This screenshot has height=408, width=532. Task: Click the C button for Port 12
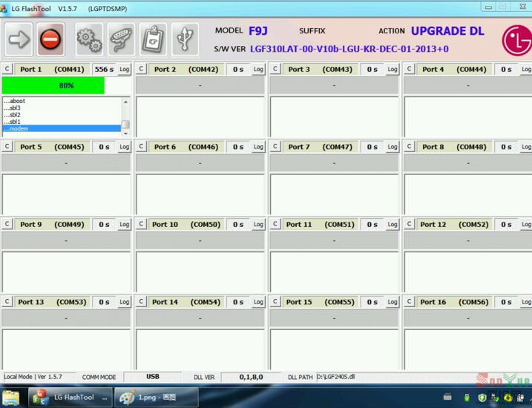(x=409, y=224)
